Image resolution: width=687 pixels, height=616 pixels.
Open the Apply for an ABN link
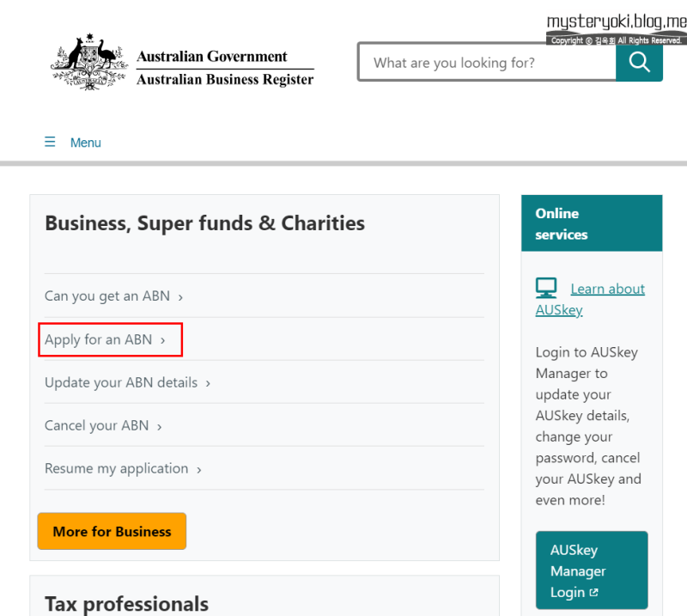tap(99, 339)
